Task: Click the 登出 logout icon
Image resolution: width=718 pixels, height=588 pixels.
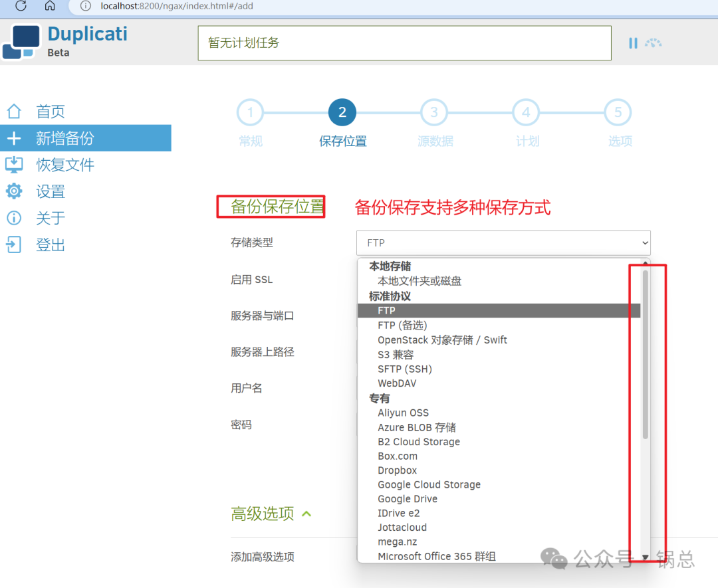Action: (x=14, y=245)
